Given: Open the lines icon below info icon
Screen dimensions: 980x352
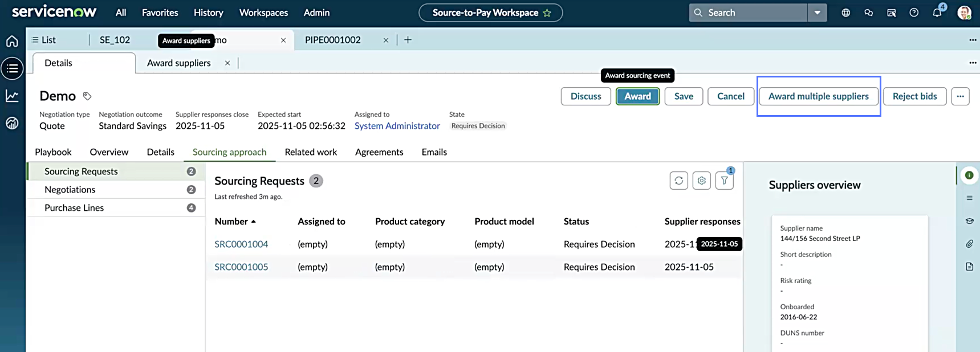Looking at the screenshot, I should click(969, 198).
